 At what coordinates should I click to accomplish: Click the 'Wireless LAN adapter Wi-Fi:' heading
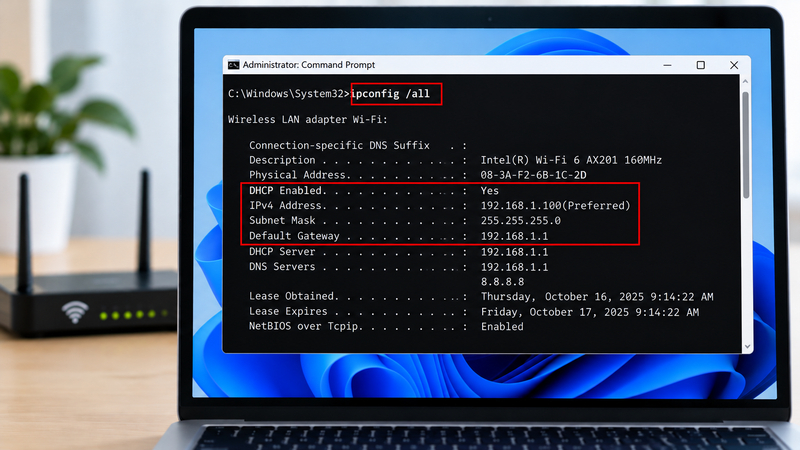pyautogui.click(x=308, y=119)
